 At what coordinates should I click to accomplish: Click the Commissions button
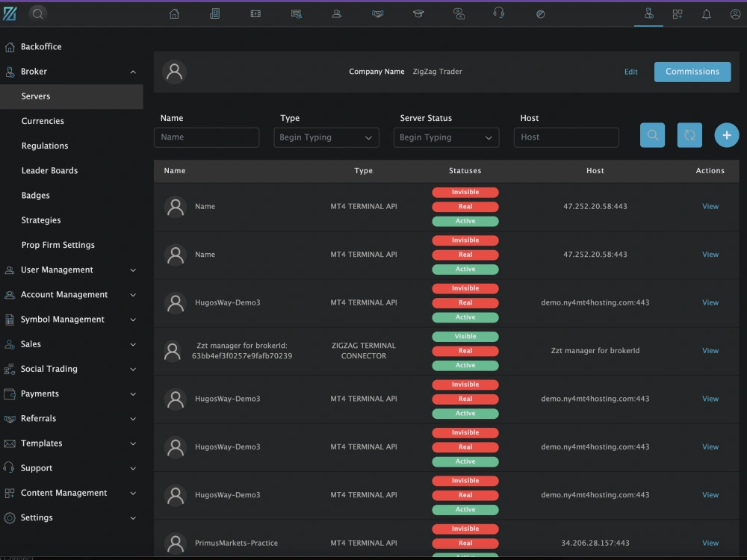[x=692, y=72]
